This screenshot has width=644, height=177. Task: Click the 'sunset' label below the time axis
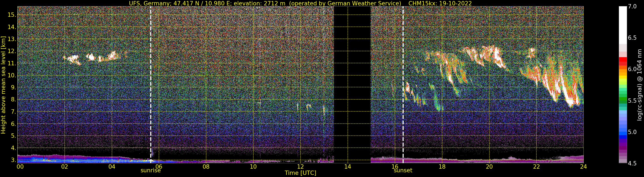pyautogui.click(x=403, y=171)
